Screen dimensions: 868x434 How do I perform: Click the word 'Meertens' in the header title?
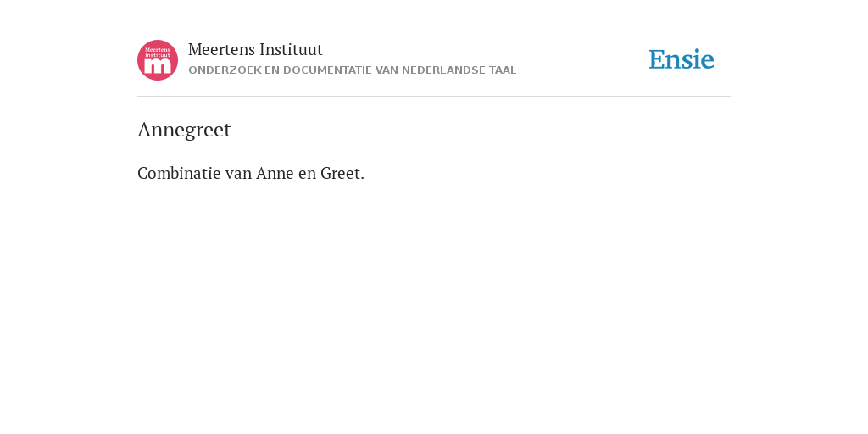(221, 50)
